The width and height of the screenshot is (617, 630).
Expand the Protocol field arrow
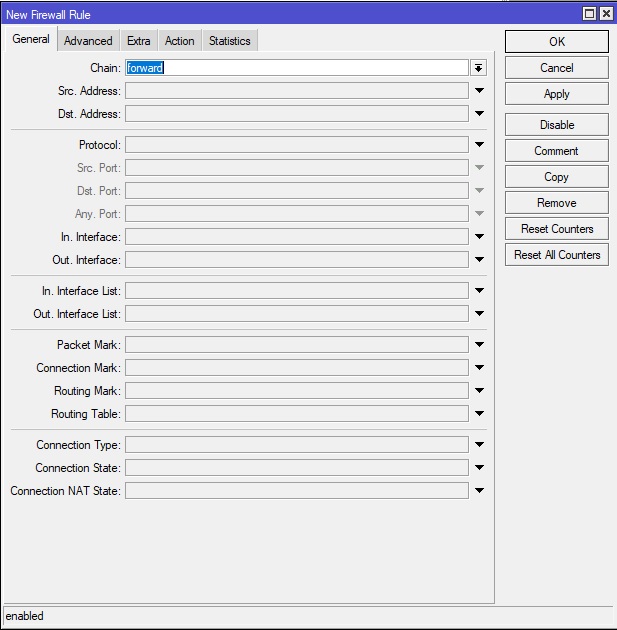479,145
